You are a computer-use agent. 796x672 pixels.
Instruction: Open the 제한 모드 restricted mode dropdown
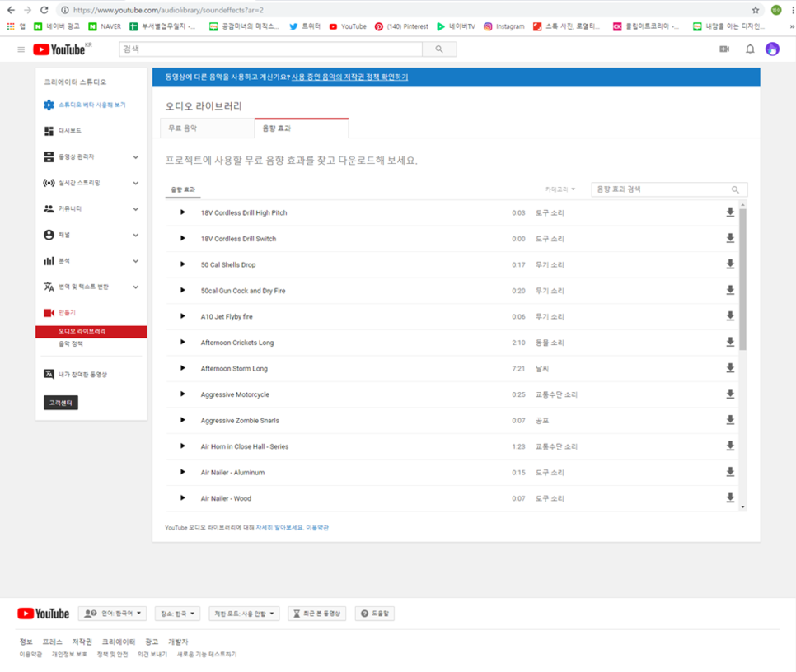[x=265, y=613]
